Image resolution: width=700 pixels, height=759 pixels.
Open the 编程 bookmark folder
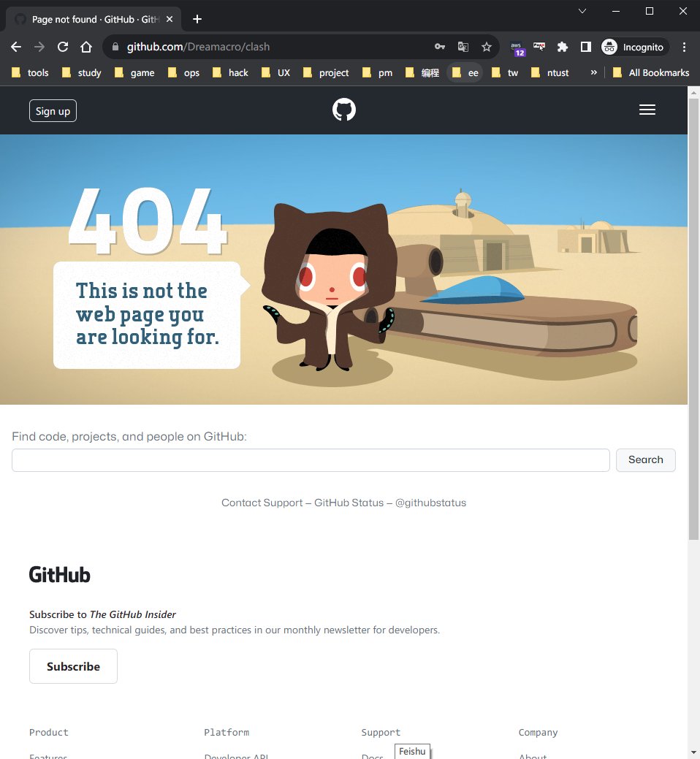pos(422,72)
